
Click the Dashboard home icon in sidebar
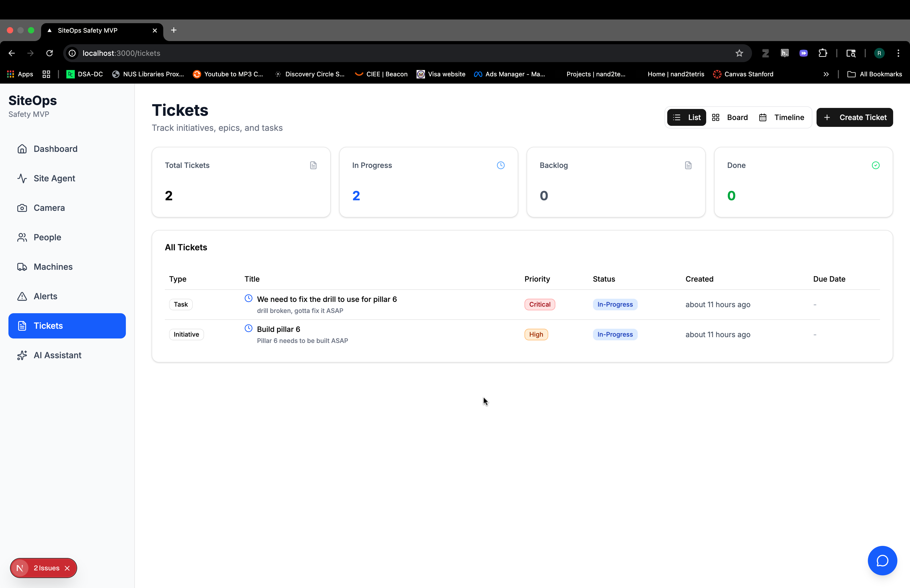coord(22,149)
